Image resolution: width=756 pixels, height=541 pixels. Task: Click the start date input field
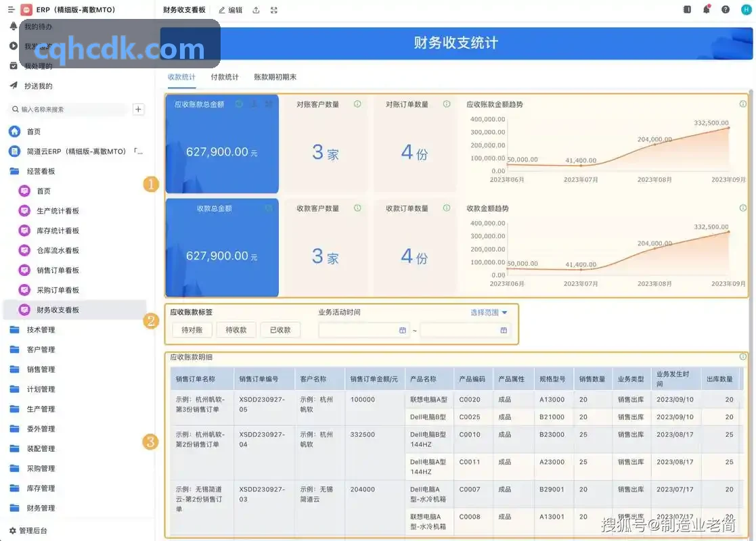coord(364,330)
